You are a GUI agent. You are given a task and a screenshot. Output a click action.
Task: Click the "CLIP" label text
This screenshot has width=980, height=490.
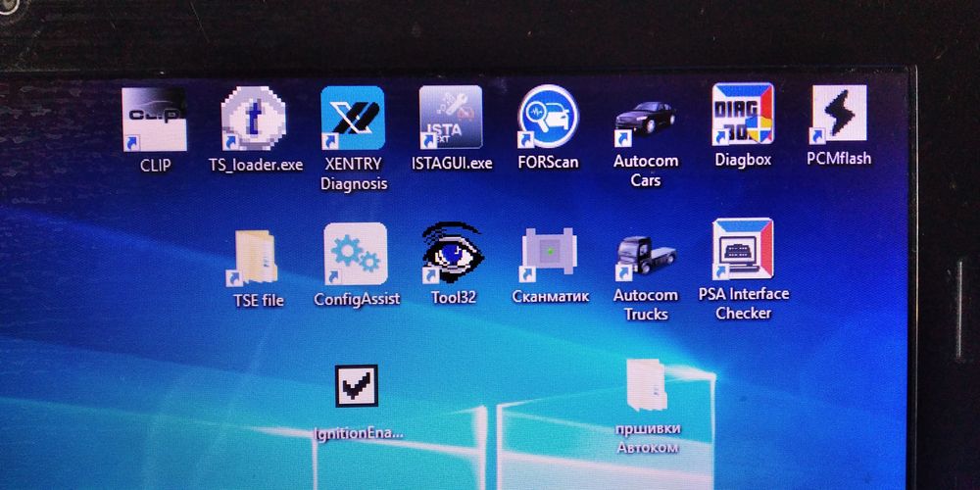155,166
